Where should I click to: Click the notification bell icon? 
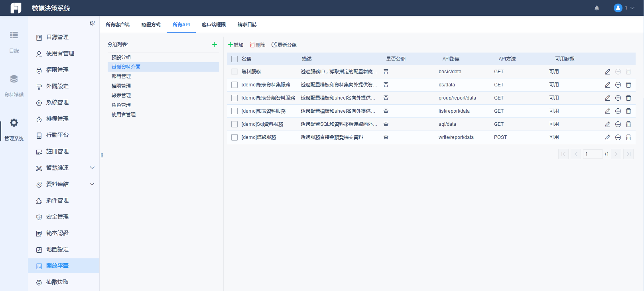click(597, 8)
